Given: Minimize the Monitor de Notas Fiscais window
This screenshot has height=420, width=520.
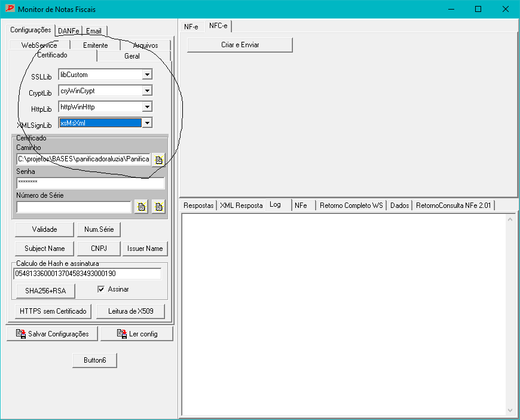Looking at the screenshot, I should [x=451, y=9].
